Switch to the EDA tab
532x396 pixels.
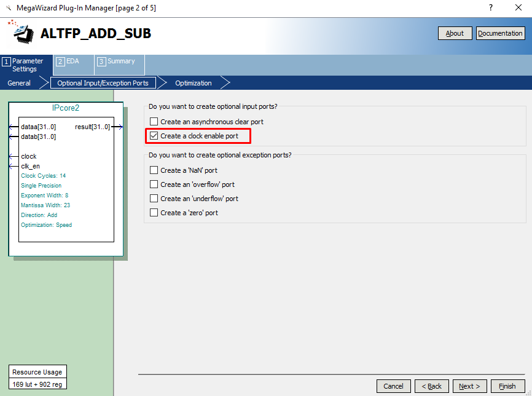pyautogui.click(x=74, y=65)
